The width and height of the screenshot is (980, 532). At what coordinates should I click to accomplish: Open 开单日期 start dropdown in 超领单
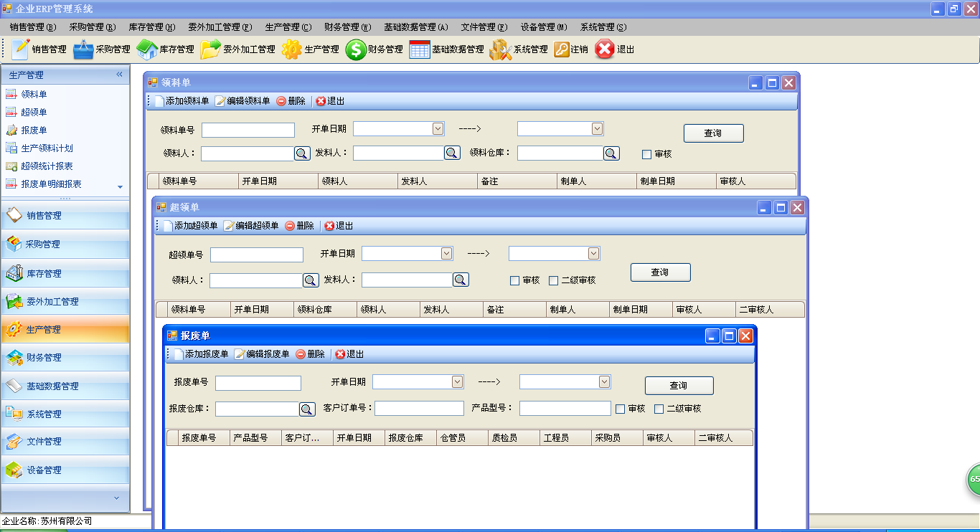pos(446,254)
